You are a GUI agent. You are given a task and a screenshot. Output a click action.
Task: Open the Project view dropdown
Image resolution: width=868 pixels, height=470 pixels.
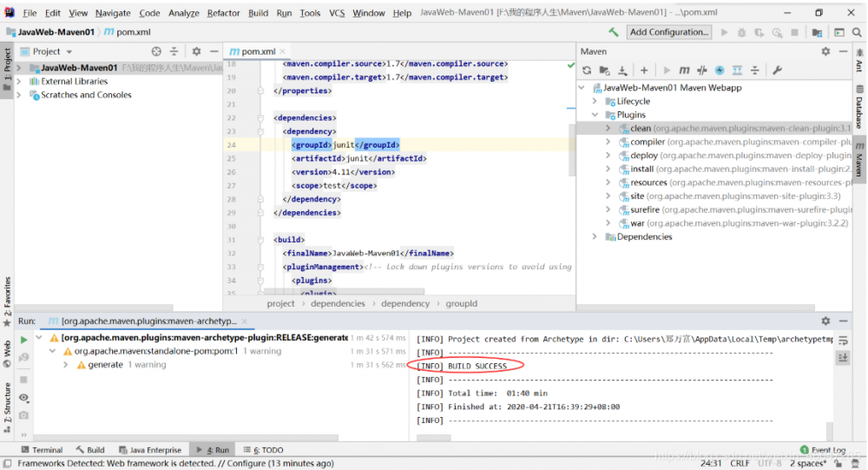pyautogui.click(x=68, y=52)
